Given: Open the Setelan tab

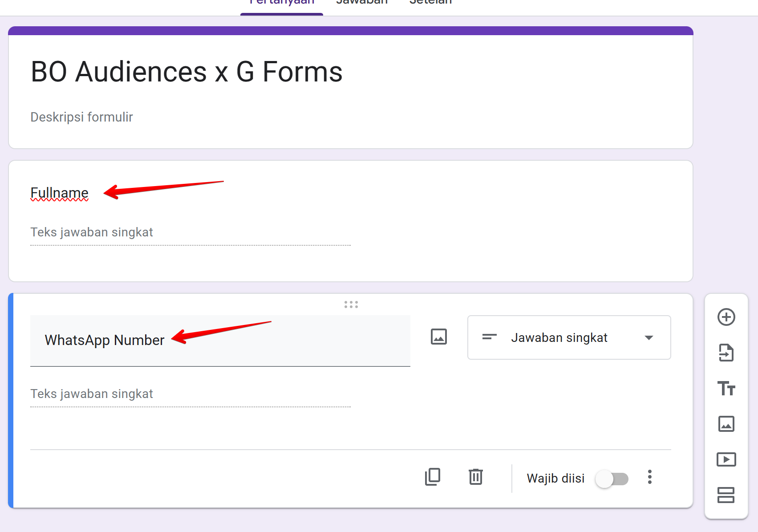Looking at the screenshot, I should [x=430, y=4].
